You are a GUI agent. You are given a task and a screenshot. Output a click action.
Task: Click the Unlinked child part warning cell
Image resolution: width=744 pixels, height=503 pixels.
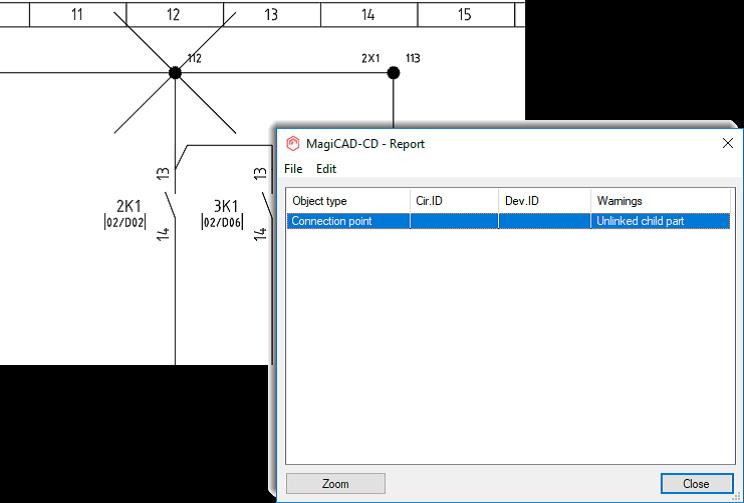point(660,221)
